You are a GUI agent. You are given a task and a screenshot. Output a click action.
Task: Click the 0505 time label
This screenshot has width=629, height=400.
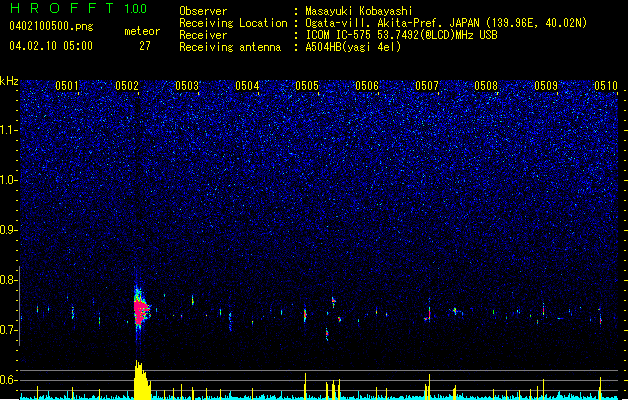[307, 86]
